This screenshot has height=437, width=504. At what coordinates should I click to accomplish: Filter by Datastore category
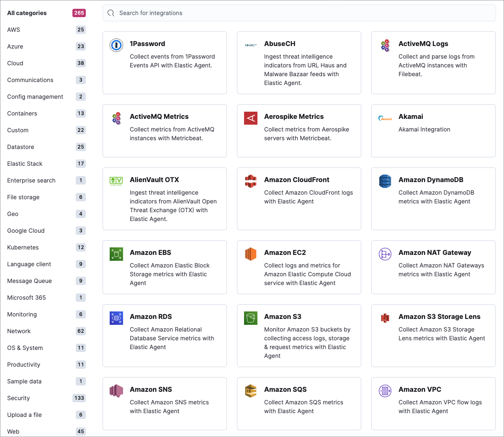pyautogui.click(x=46, y=147)
